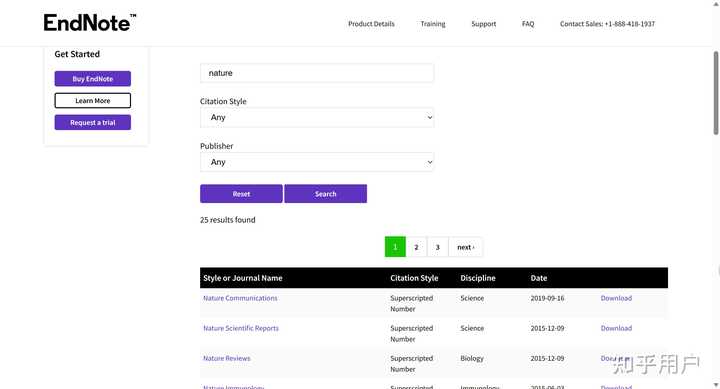Click the Buy EndNote button
Image resolution: width=720 pixels, height=389 pixels.
pos(93,79)
